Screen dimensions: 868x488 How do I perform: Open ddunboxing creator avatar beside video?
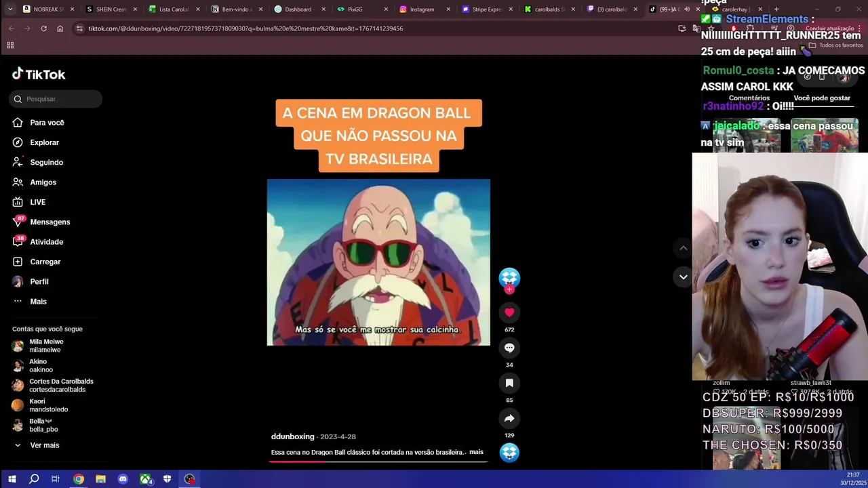[509, 277]
